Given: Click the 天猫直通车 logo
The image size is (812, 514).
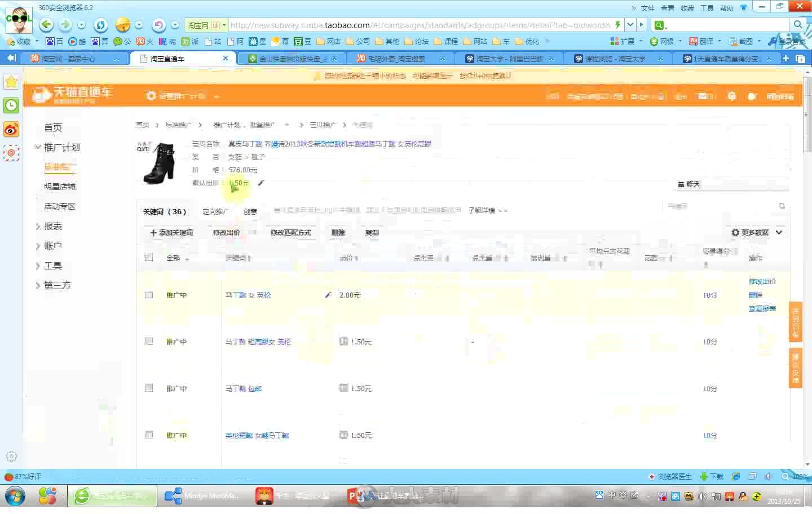Looking at the screenshot, I should 72,95.
